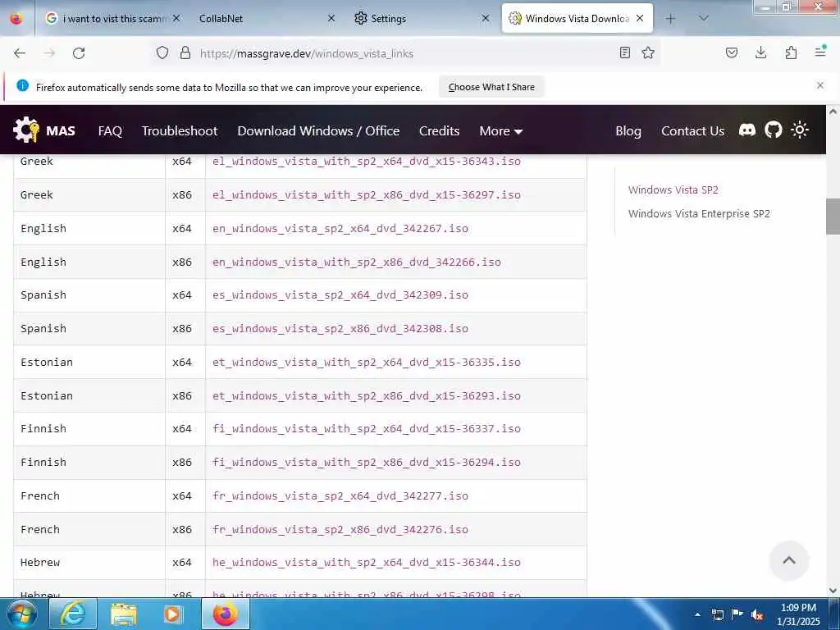840x630 pixels.
Task: Download es_windows_vista_sp2_x64_dvd_342309.iso
Action: [340, 294]
